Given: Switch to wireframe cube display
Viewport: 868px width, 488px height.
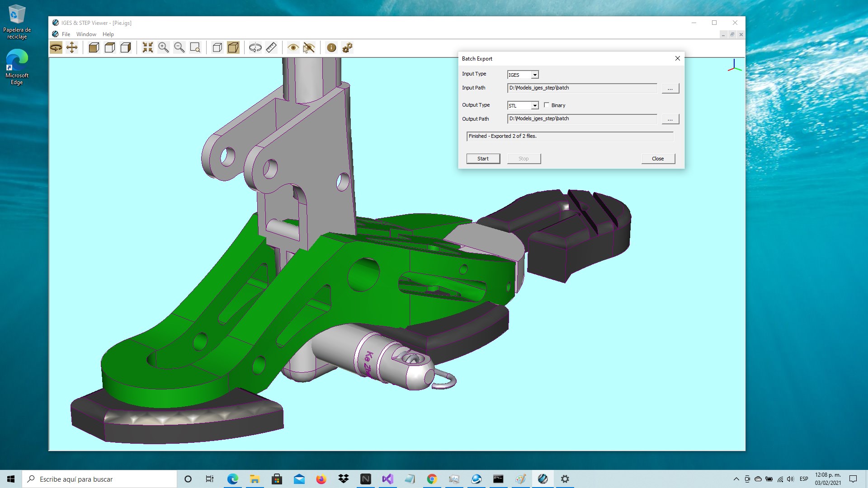Looking at the screenshot, I should click(217, 47).
